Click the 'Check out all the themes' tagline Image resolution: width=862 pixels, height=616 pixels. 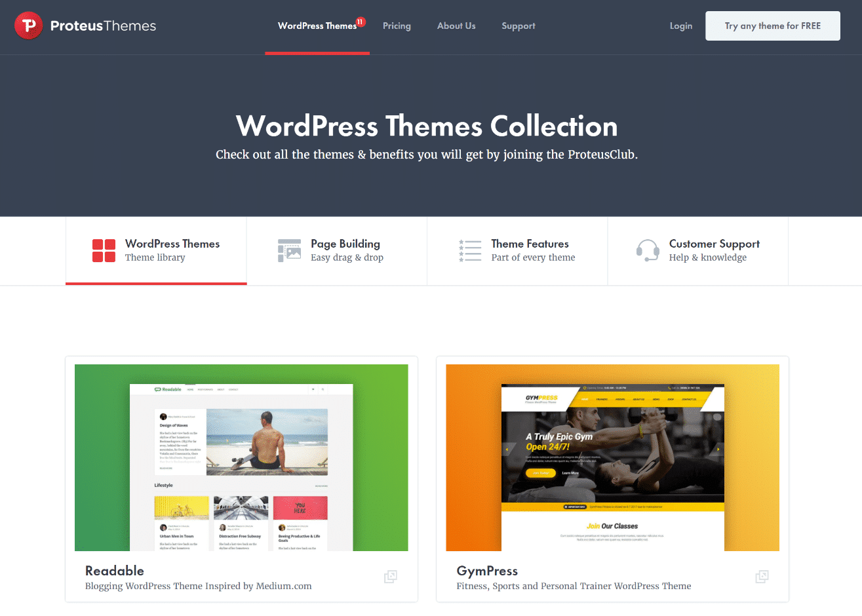427,155
